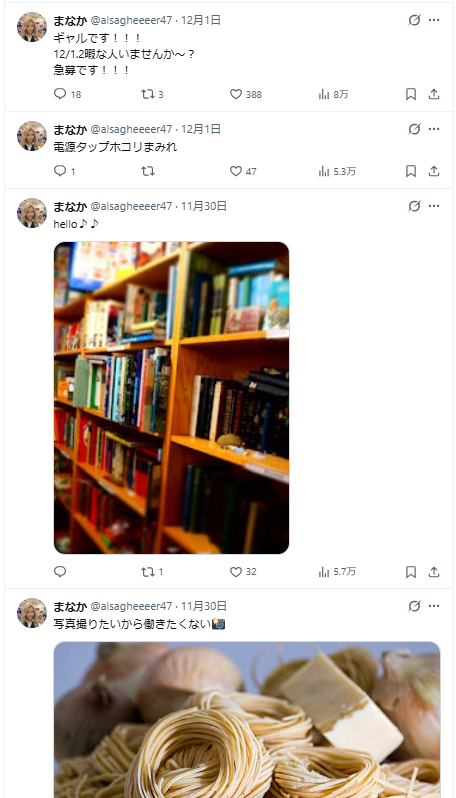Open three-dot menu on hello tweet
456x798 pixels.
pos(434,206)
